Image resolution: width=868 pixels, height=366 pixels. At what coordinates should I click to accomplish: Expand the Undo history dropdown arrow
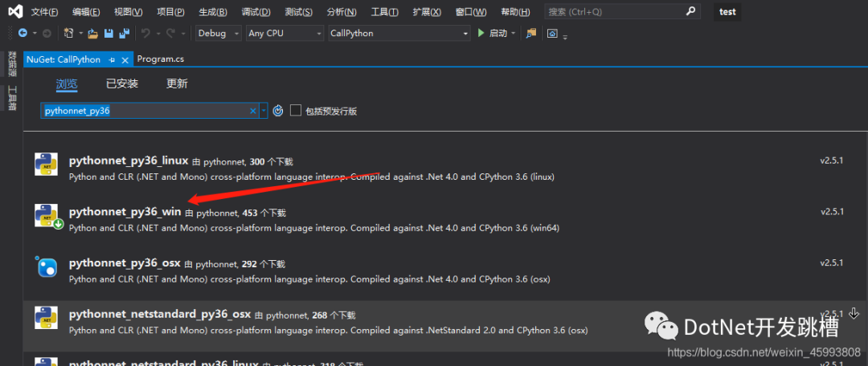coord(158,33)
